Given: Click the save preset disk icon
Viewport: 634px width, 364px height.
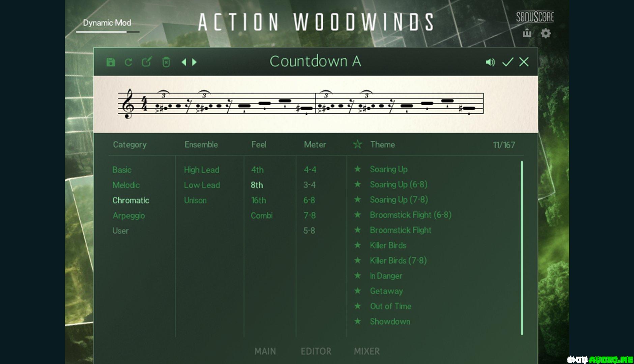Looking at the screenshot, I should click(x=111, y=62).
